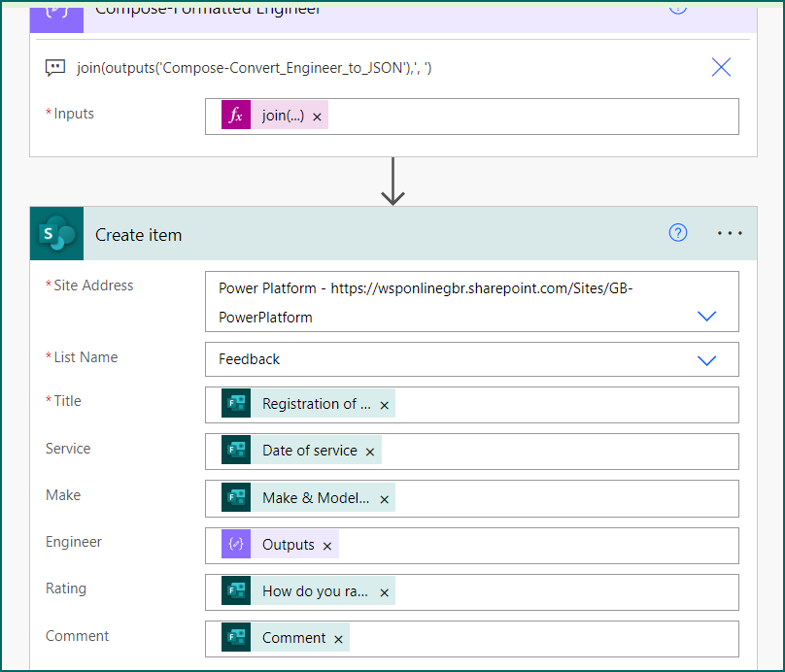
Task: Remove the join(...) expression token
Action: (317, 118)
